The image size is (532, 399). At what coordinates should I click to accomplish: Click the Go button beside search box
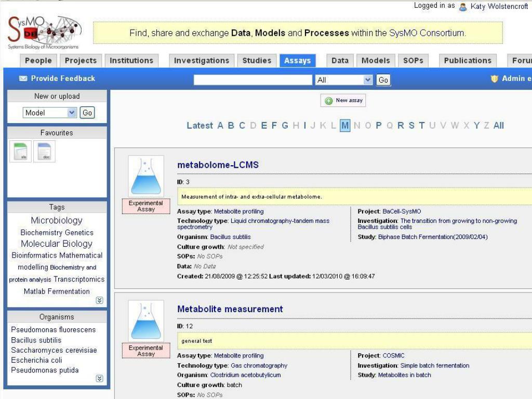coord(383,80)
